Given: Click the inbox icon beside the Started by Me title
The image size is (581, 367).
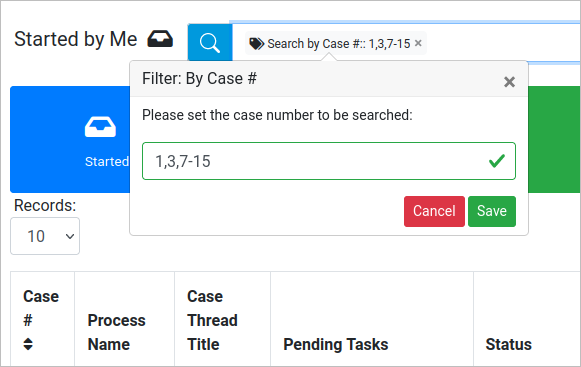Looking at the screenshot, I should (x=160, y=39).
